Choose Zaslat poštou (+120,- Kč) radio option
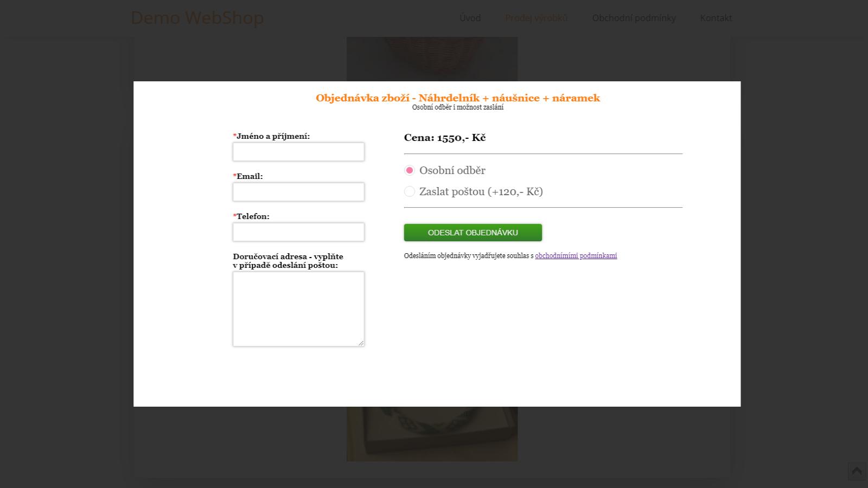Viewport: 868px width, 488px height. pyautogui.click(x=410, y=191)
